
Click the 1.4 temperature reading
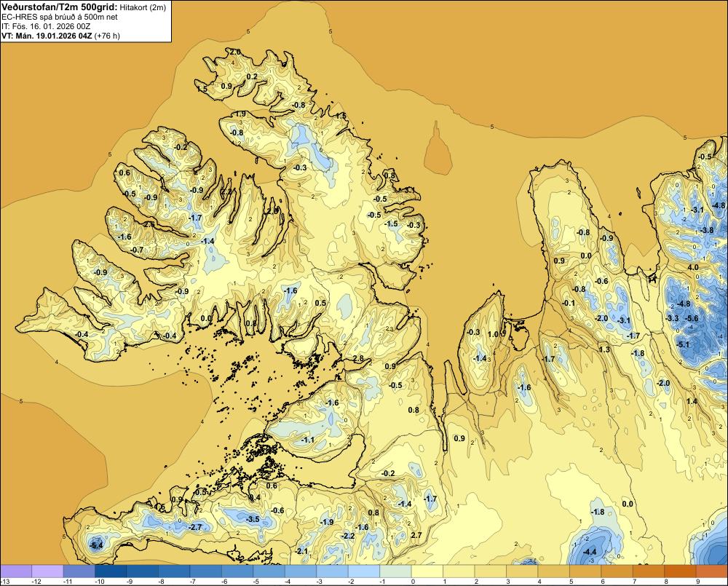pos(692,401)
